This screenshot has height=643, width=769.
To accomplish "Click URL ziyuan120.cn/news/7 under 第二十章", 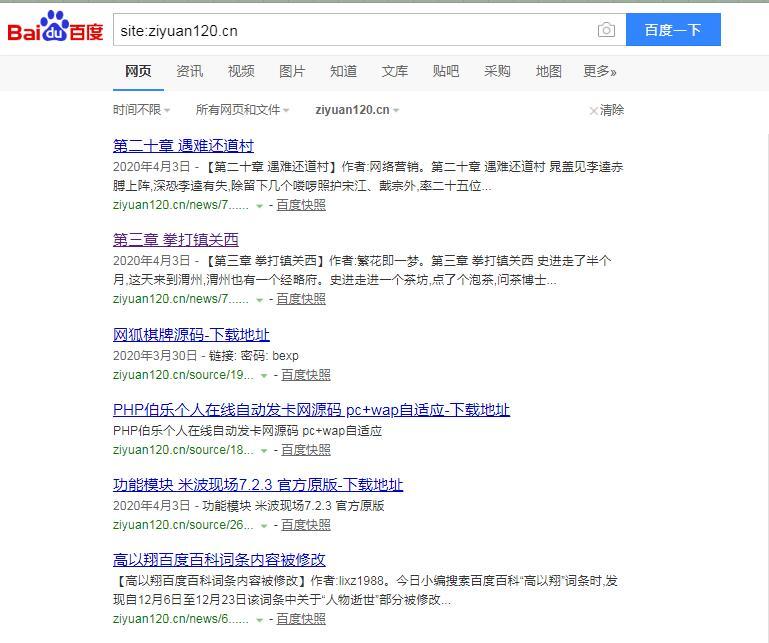I will pos(180,205).
